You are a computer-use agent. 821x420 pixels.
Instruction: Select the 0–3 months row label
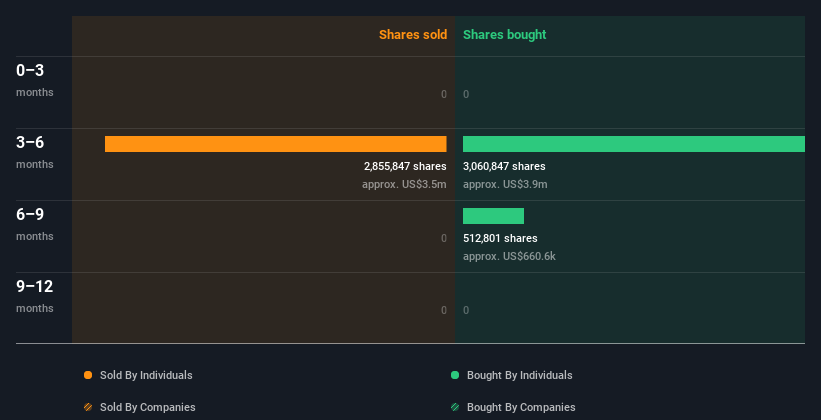click(x=35, y=80)
